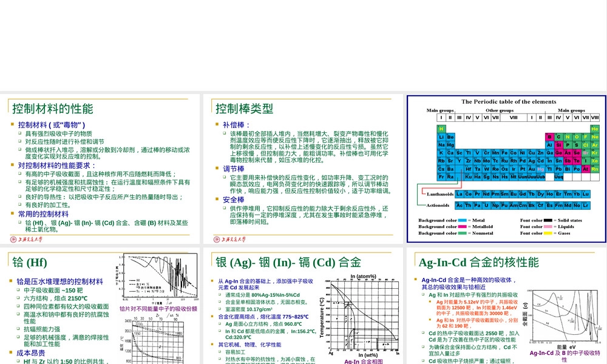The width and height of the screenshot is (607, 364).
Task: Click the Lanthanoids row label
Action: (x=440, y=194)
